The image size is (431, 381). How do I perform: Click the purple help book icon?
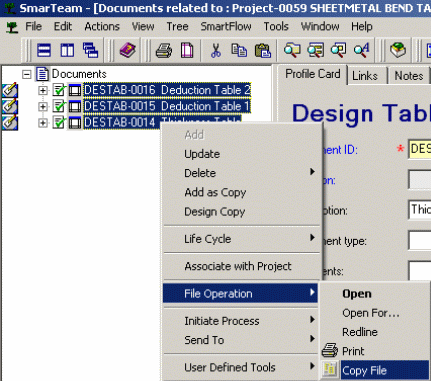click(x=127, y=51)
